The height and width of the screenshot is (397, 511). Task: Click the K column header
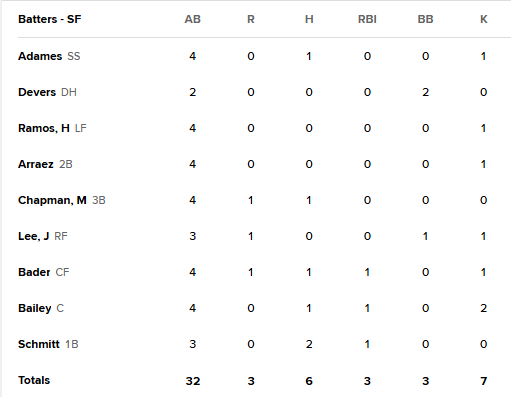[x=484, y=19]
